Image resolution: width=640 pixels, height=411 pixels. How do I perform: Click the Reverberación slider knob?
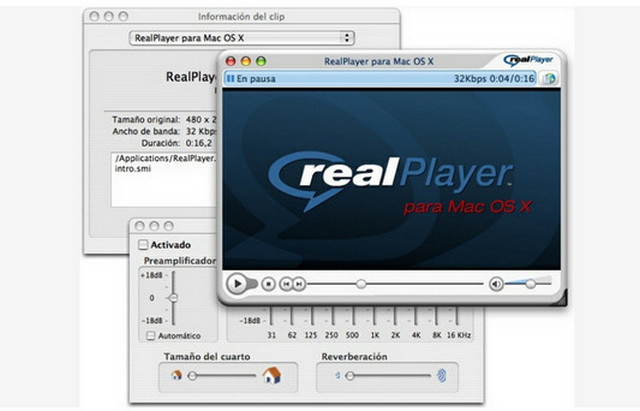tap(350, 376)
